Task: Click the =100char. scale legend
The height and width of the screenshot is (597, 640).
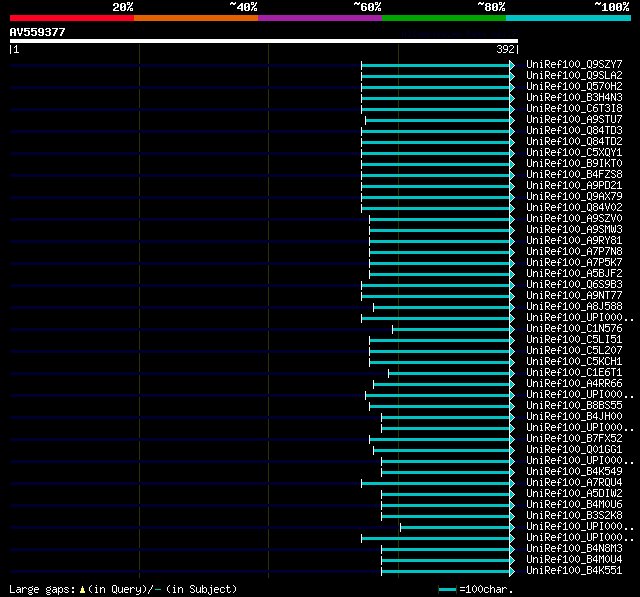Action: point(476,589)
